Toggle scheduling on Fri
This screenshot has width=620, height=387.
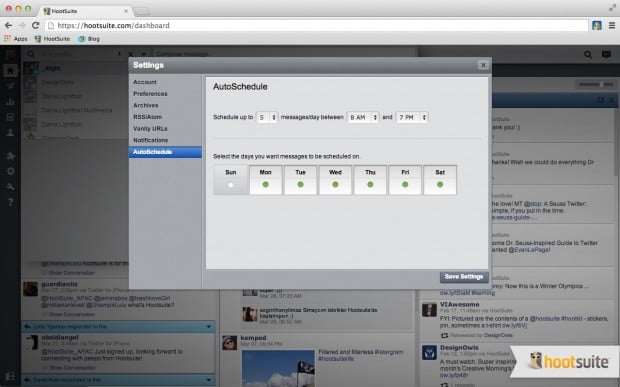(x=405, y=180)
